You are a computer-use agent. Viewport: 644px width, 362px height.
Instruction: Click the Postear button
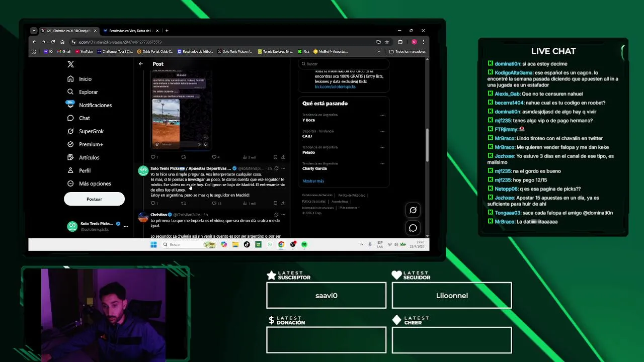point(94,199)
